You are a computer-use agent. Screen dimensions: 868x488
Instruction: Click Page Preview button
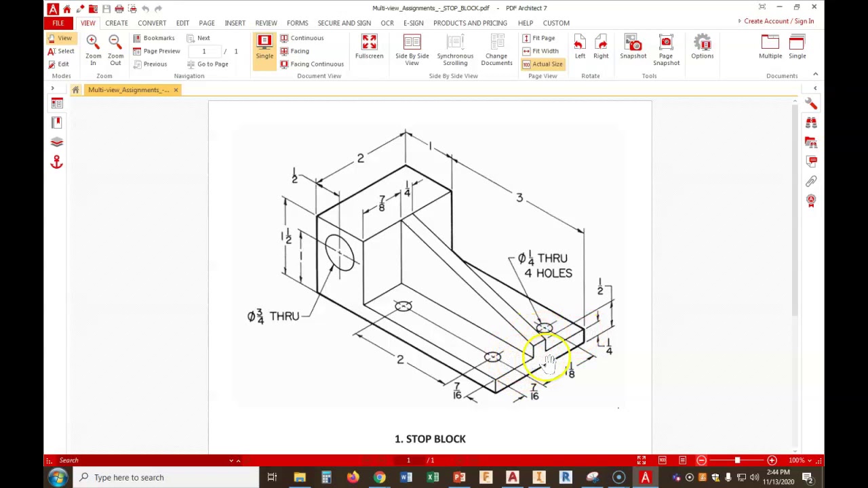coord(157,51)
